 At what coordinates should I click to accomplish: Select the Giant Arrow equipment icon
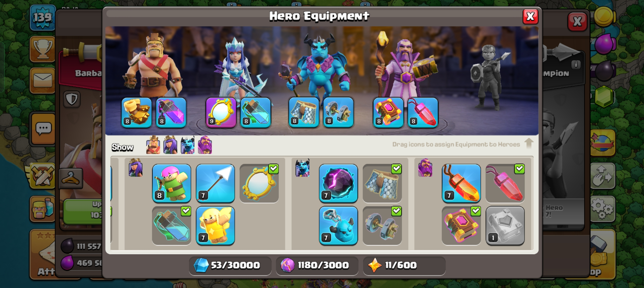[215, 183]
